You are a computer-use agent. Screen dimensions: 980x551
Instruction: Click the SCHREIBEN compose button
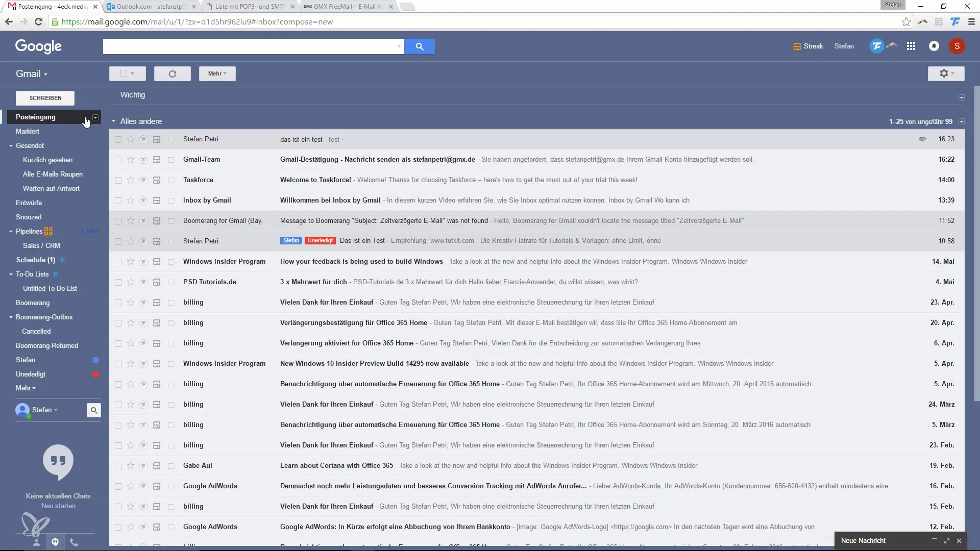click(45, 98)
